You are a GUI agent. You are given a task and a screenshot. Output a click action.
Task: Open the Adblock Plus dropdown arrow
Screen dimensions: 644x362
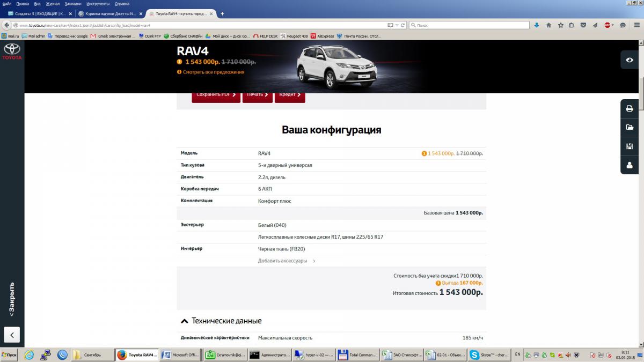(613, 25)
